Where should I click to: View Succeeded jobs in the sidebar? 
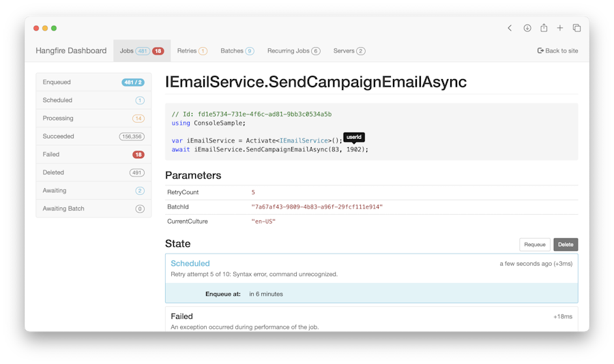[x=93, y=136]
